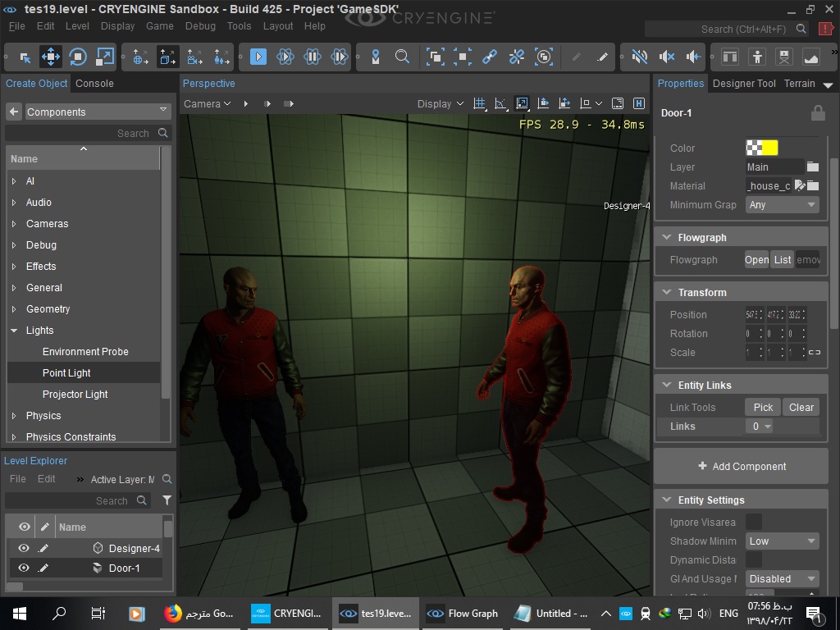This screenshot has height=630, width=840.
Task: Toggle viewport grid snapping icon
Action: 479,103
